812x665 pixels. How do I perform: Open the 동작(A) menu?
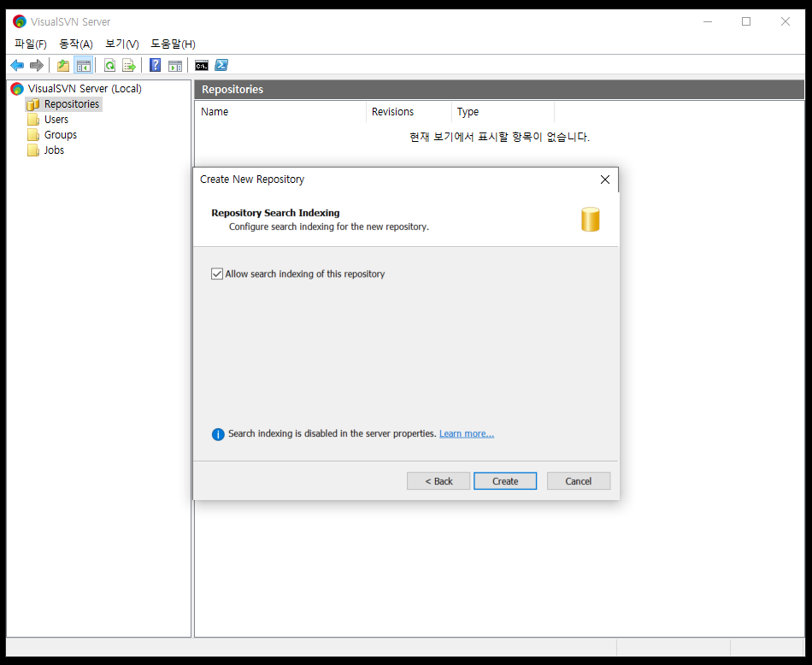(x=76, y=44)
